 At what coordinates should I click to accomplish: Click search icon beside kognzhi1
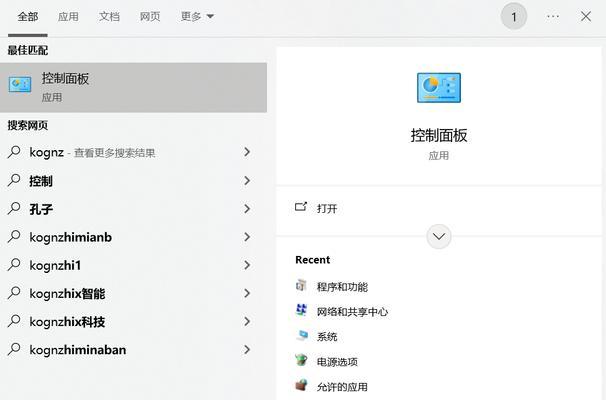point(14,265)
